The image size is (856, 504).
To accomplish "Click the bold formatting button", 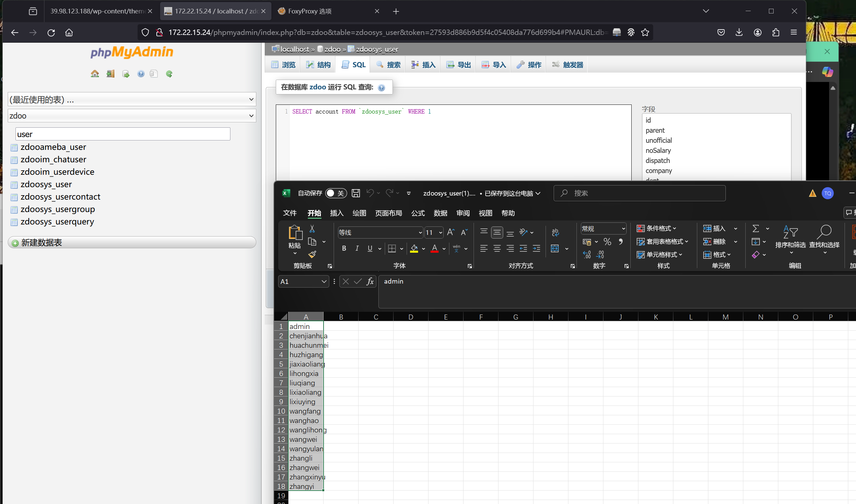I will pos(344,248).
